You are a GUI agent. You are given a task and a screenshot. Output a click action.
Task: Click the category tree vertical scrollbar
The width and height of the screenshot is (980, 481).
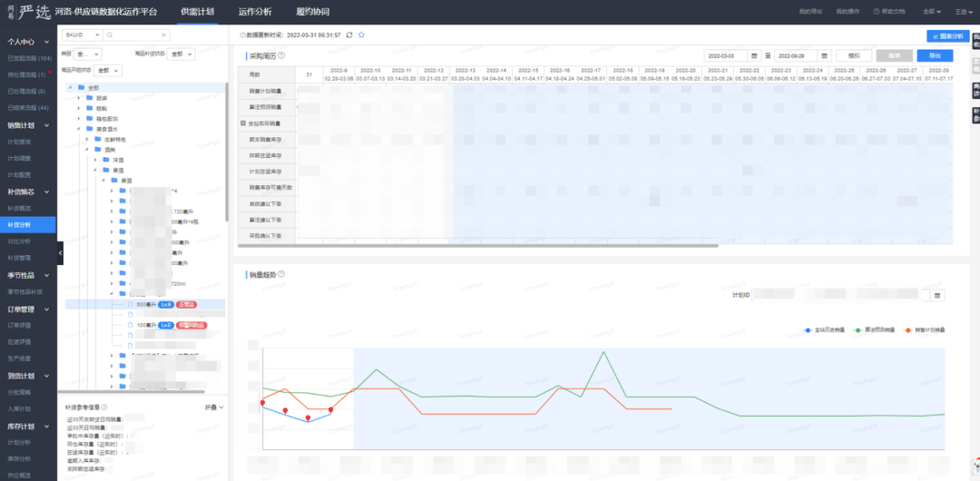(x=227, y=152)
